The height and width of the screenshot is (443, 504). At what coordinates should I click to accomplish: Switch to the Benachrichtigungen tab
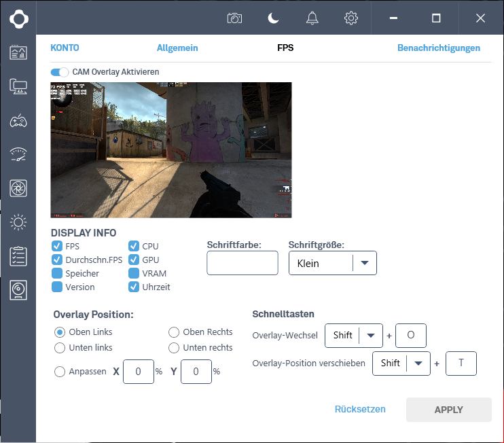(x=439, y=48)
